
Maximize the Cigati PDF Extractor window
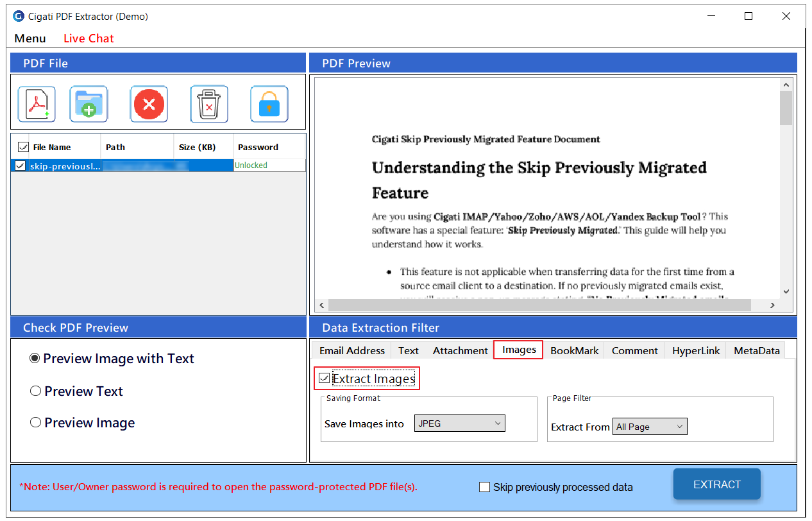(749, 17)
